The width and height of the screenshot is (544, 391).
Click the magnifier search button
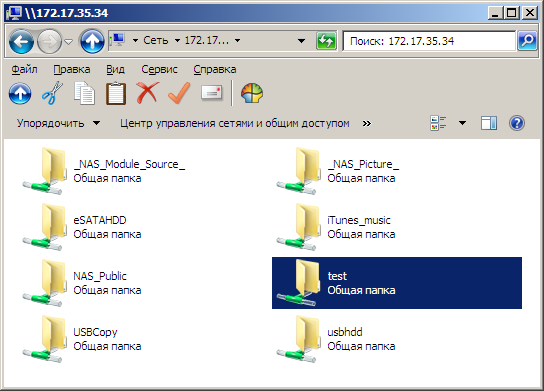[x=527, y=41]
